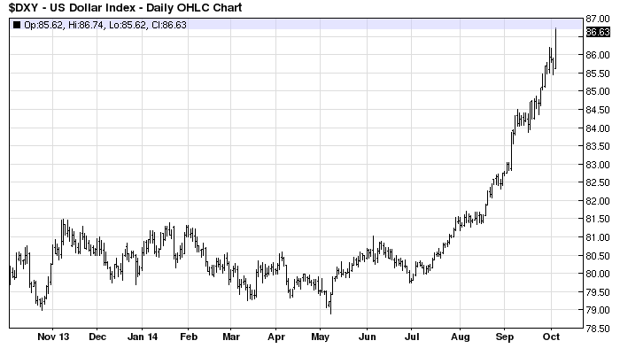Click the 80.50 price axis label

[598, 256]
